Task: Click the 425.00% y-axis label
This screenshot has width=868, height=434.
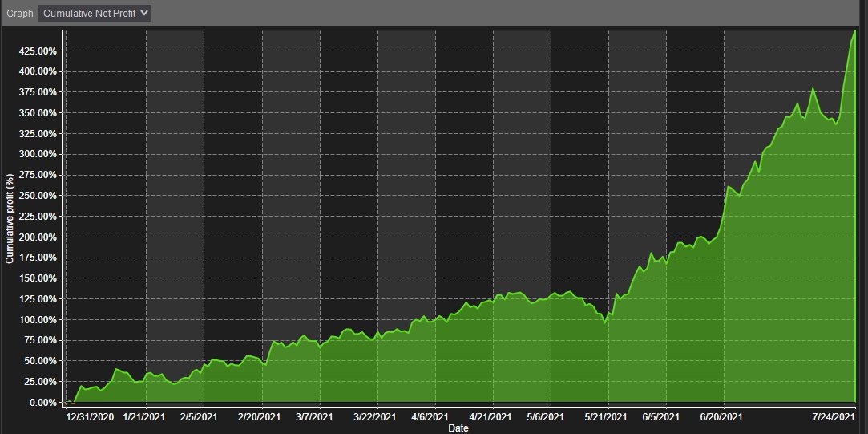Action: pyautogui.click(x=37, y=51)
